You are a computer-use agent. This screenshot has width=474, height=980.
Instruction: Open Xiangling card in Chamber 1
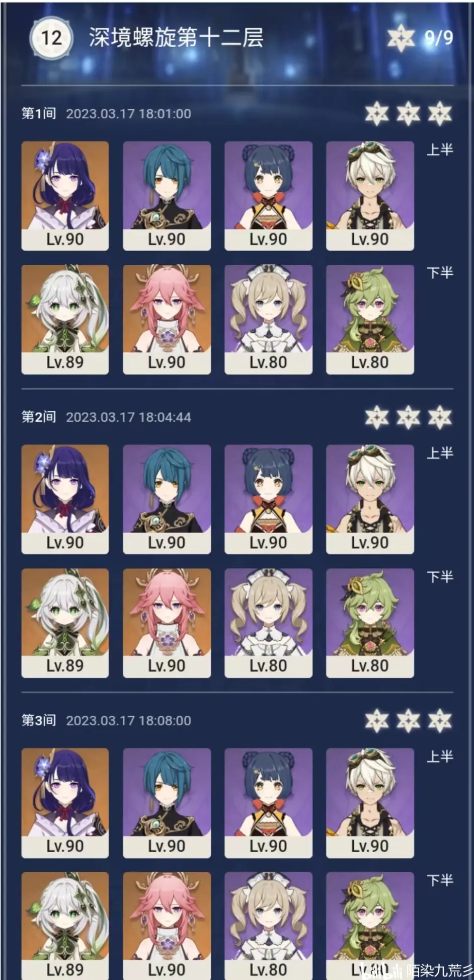[x=268, y=196]
